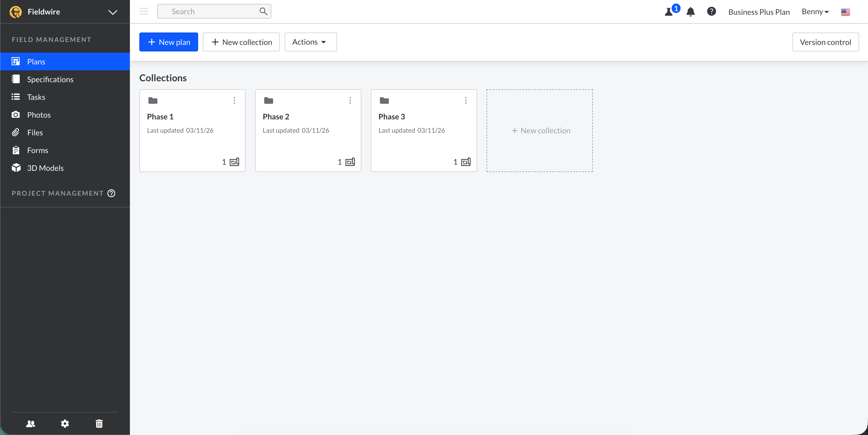Go to Tasks in sidebar

click(x=36, y=97)
